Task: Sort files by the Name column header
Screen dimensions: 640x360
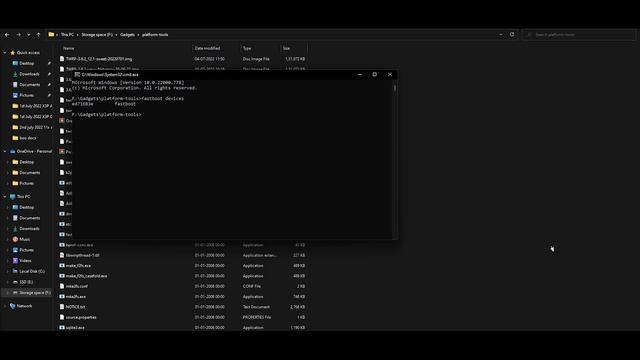Action: (69, 48)
